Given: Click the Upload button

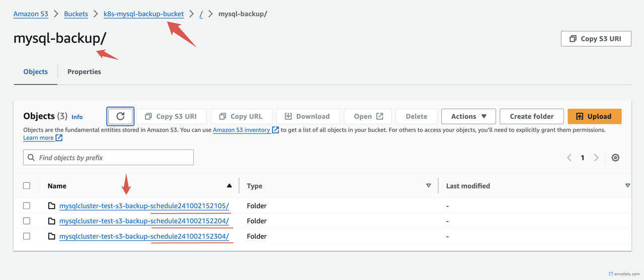Looking at the screenshot, I should [594, 116].
